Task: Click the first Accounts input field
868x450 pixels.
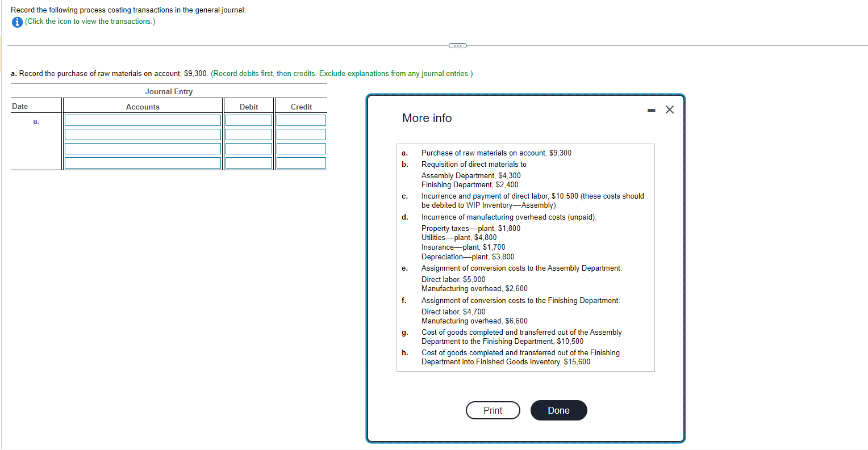Action: [143, 120]
